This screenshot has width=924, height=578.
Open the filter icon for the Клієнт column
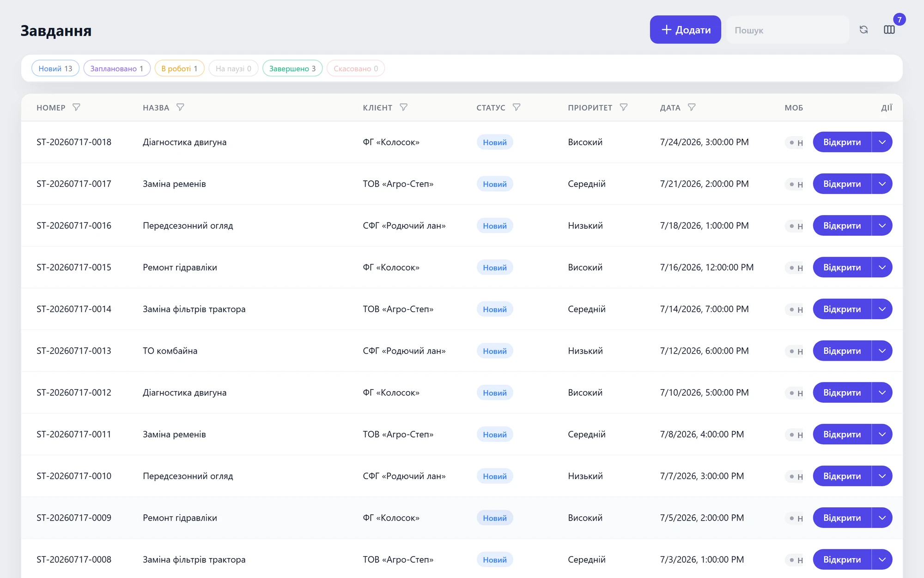[x=404, y=107]
